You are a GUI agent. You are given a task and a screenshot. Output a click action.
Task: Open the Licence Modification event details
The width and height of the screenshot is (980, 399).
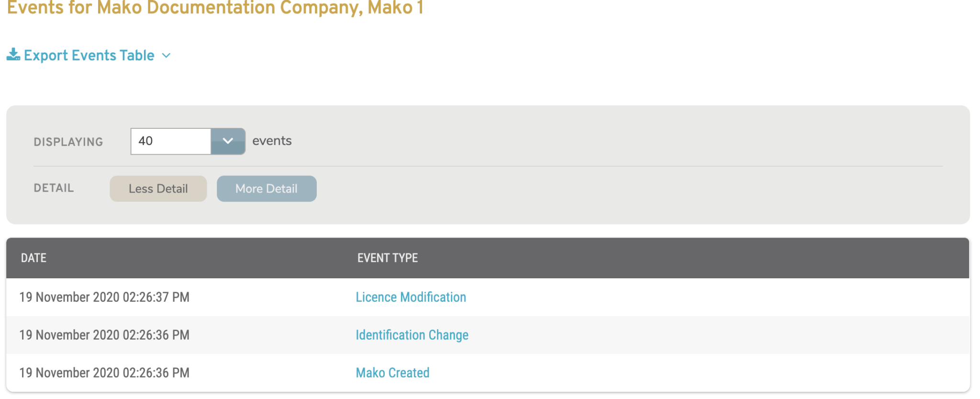(411, 297)
